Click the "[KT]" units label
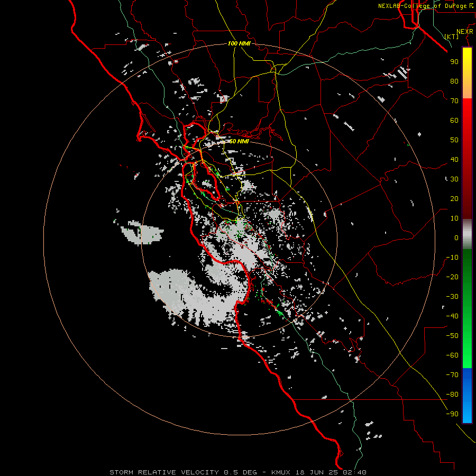Viewport: 476px width, 476px height. 452,36
